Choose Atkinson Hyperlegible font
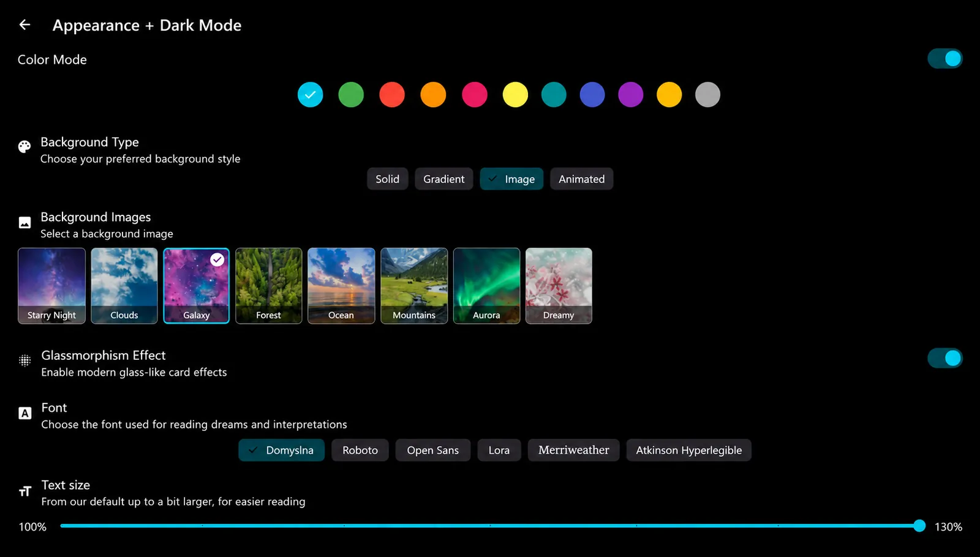 point(689,450)
